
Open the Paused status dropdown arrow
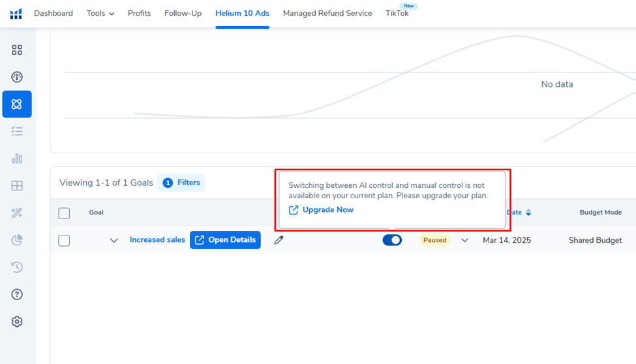pos(464,240)
